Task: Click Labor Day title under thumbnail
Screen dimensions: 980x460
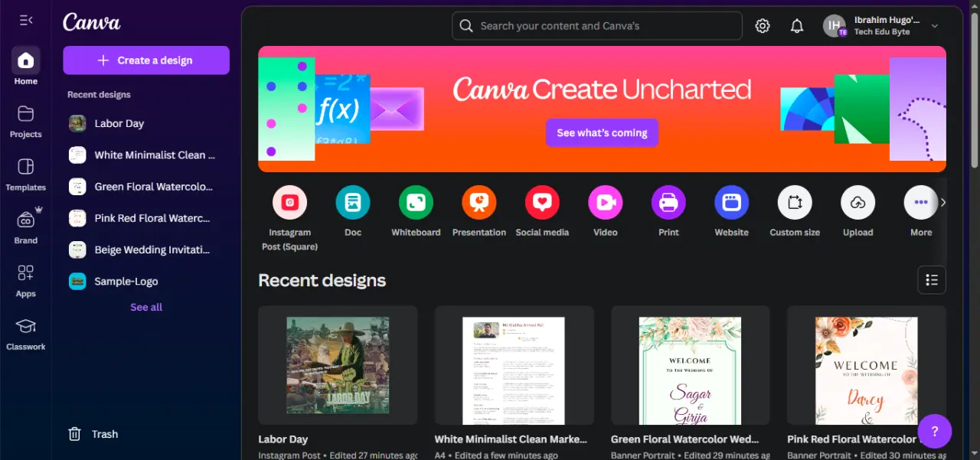Action: (x=283, y=439)
